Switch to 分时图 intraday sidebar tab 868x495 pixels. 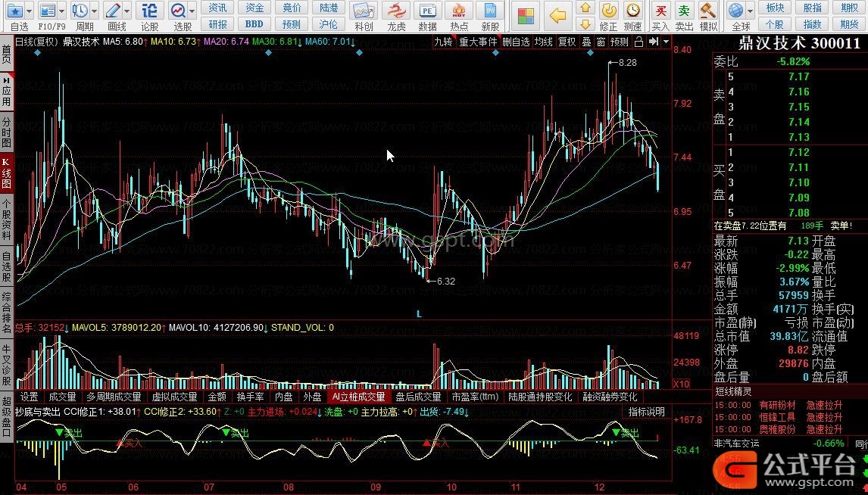coord(6,131)
